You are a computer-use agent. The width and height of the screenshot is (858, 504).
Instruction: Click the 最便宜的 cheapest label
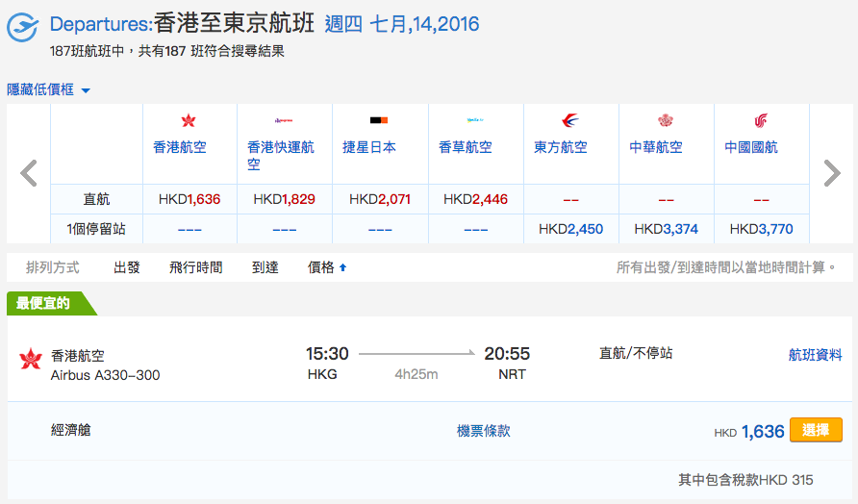43,303
